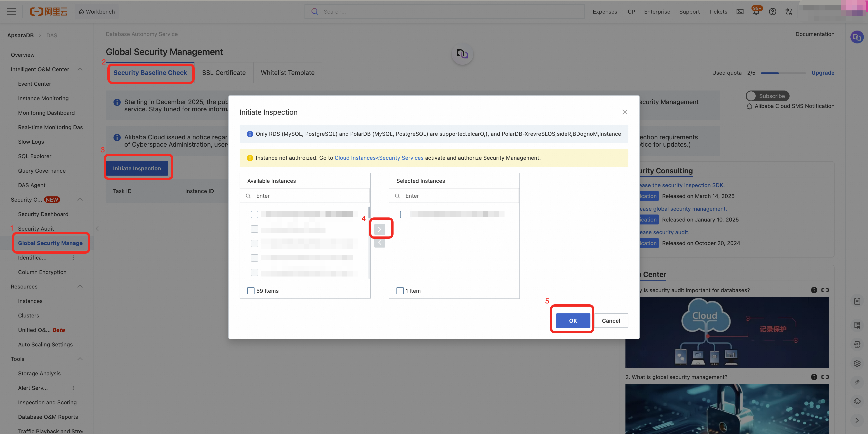Click the move-right transfer arrow button
The image size is (868, 434).
(x=380, y=229)
